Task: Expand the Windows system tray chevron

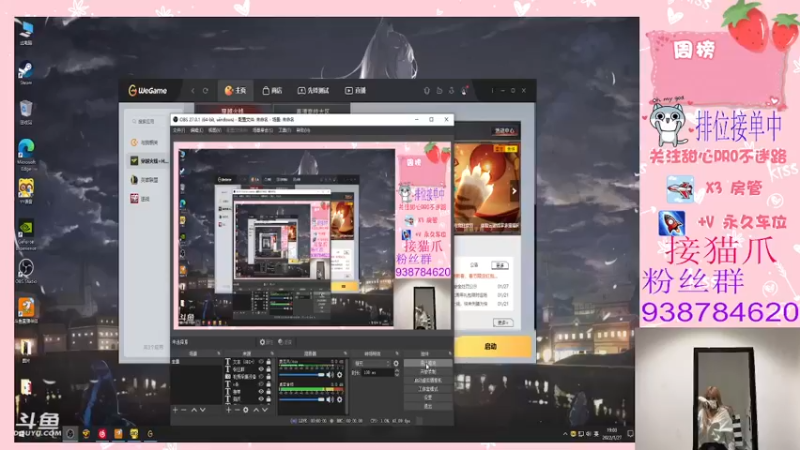Action: [x=565, y=434]
